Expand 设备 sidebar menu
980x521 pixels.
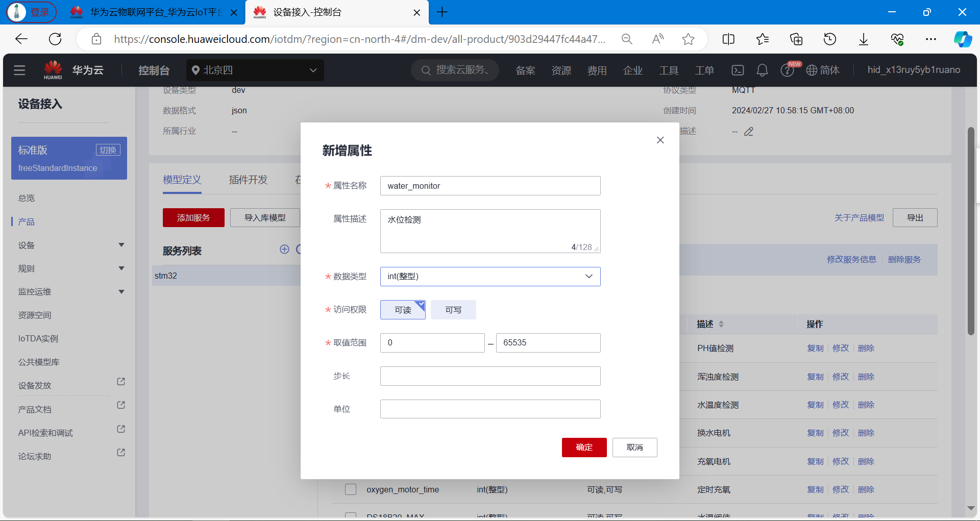coord(121,245)
